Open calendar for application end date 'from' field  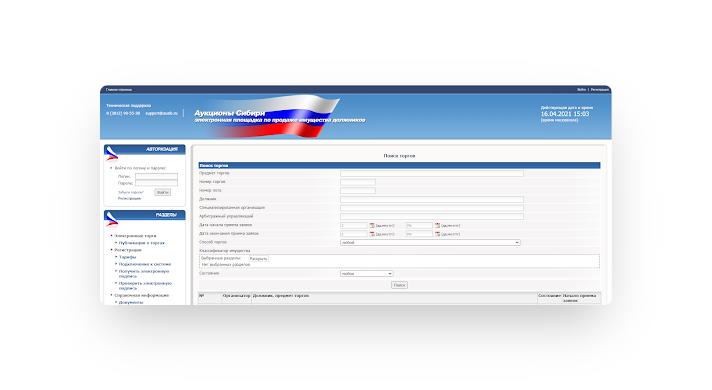coord(372,234)
